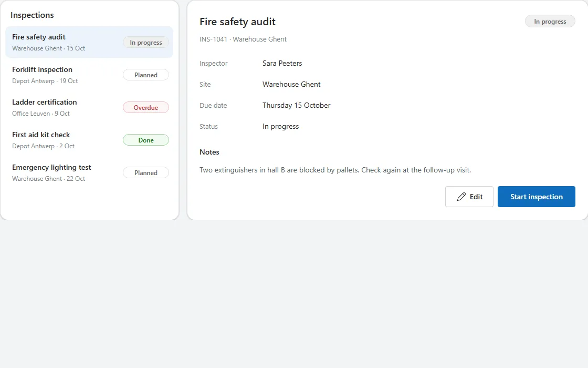588x368 pixels.
Task: Click the Notes heading
Action: (209, 152)
